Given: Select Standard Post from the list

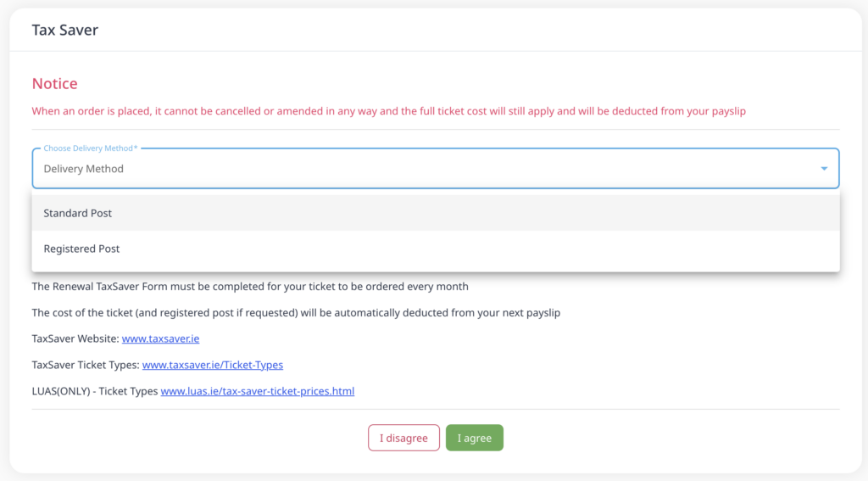Looking at the screenshot, I should pos(78,213).
